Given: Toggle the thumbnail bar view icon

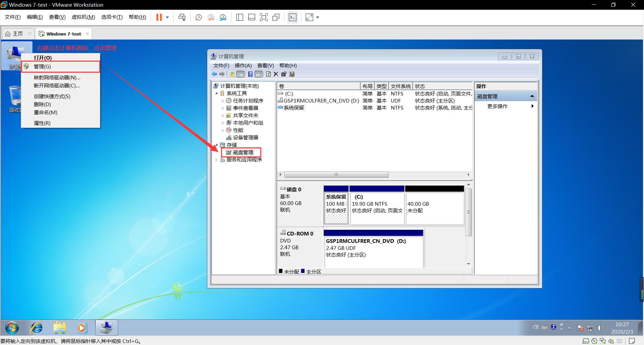Looking at the screenshot, I should (x=252, y=17).
